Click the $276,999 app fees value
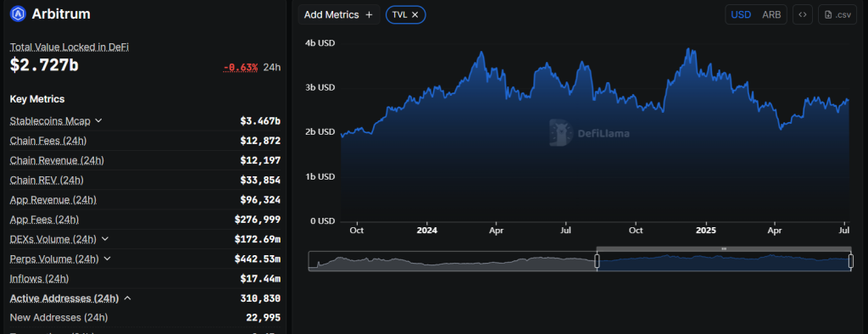The height and width of the screenshot is (334, 868). tap(258, 220)
